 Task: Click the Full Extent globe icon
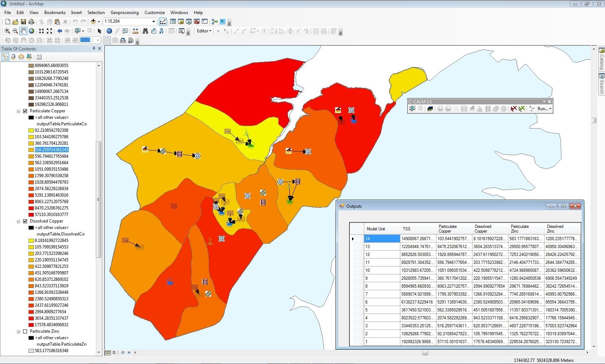tap(31, 31)
